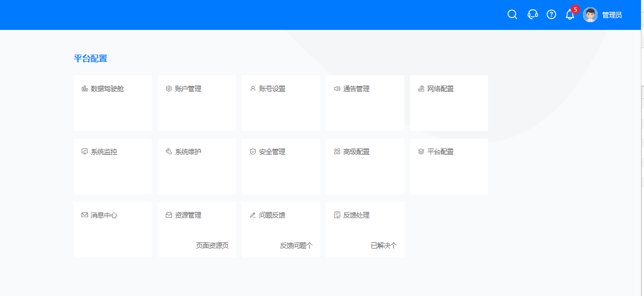Viewport: 644px width, 296px height.
Task: Click the 页面资源页 text
Action: pyautogui.click(x=212, y=245)
